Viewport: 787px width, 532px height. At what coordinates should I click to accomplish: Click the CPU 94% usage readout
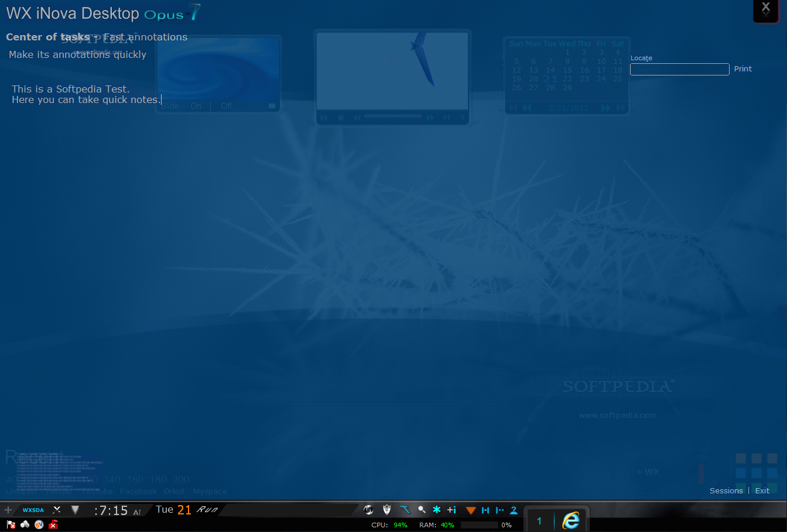coord(389,525)
